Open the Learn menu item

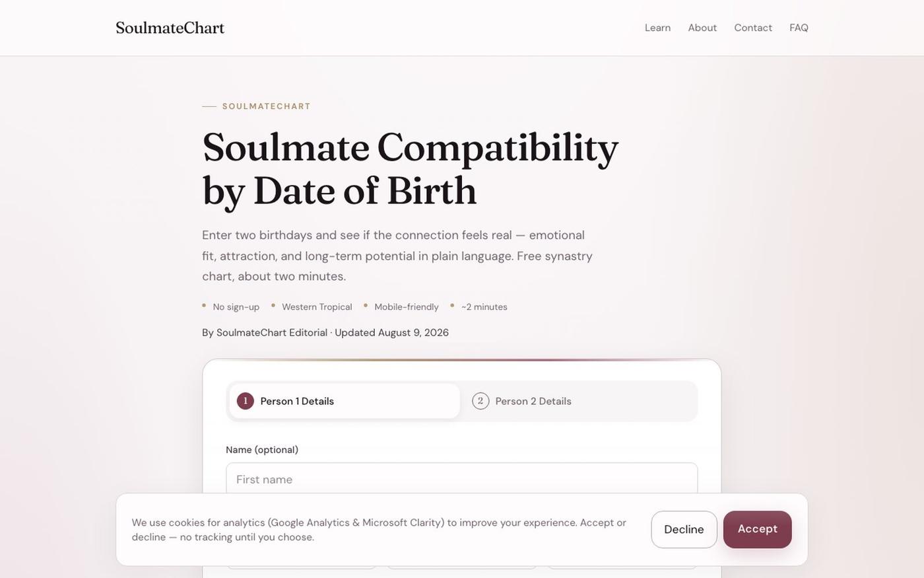pyautogui.click(x=657, y=28)
